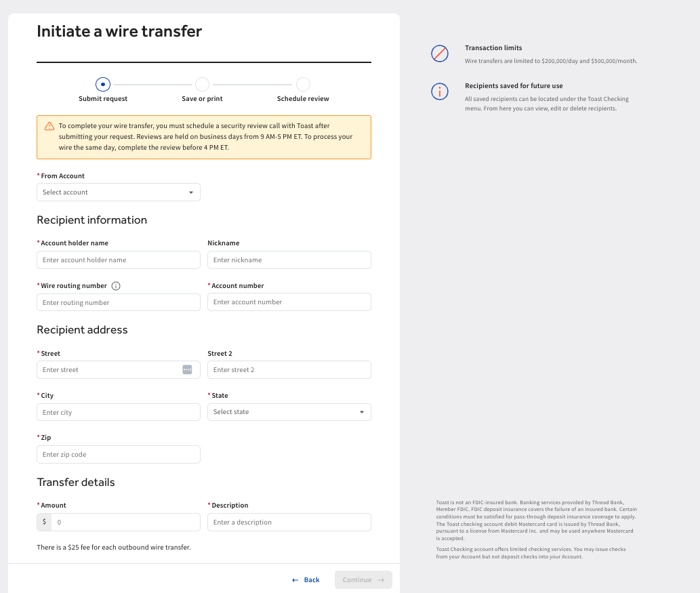Click the Enter zip code field
This screenshot has width=700, height=593.
tap(119, 455)
